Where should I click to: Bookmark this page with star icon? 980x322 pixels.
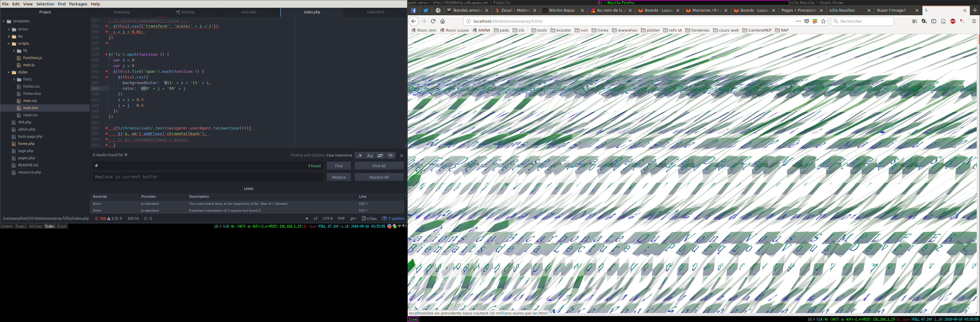(823, 21)
